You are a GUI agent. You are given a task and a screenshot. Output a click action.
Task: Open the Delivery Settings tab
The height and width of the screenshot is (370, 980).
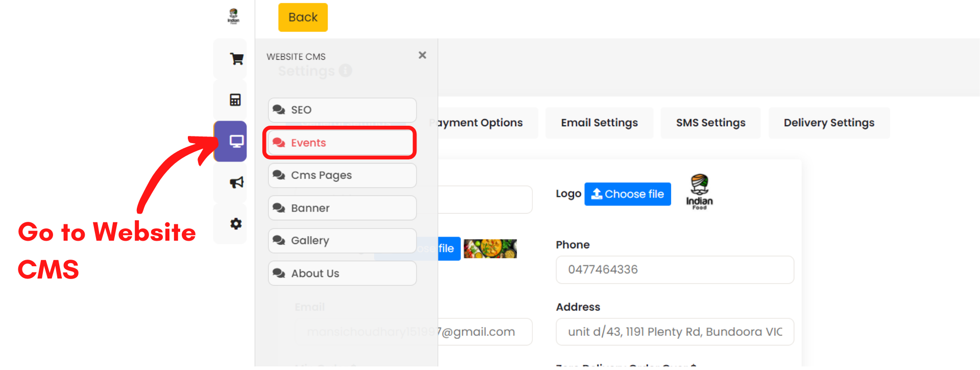click(828, 123)
